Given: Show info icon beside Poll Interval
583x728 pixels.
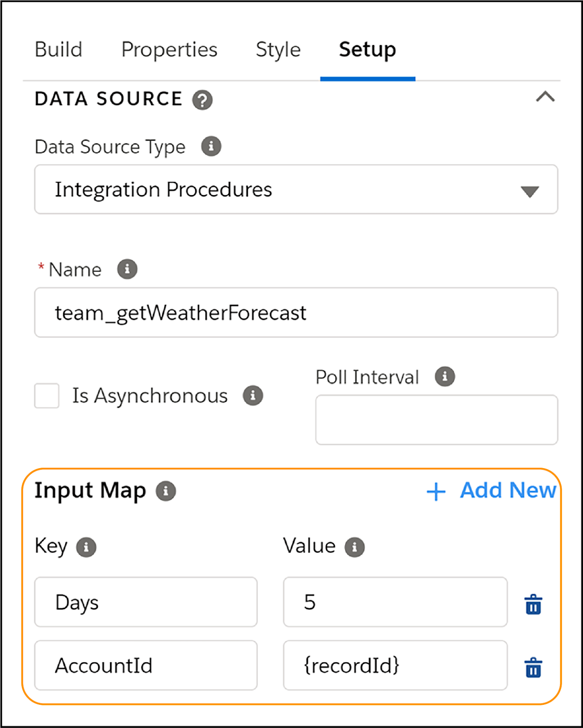Looking at the screenshot, I should coord(445,377).
